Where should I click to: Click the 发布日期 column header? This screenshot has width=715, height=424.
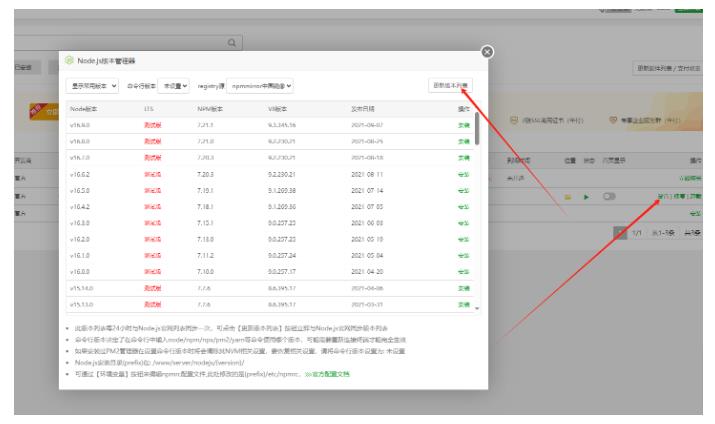point(363,109)
